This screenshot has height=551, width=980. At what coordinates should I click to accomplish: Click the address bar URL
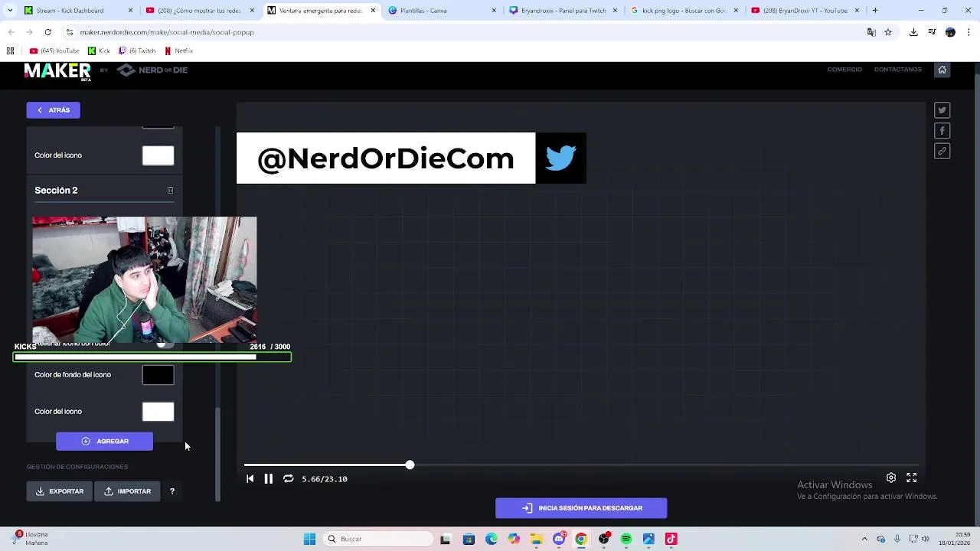click(x=167, y=32)
